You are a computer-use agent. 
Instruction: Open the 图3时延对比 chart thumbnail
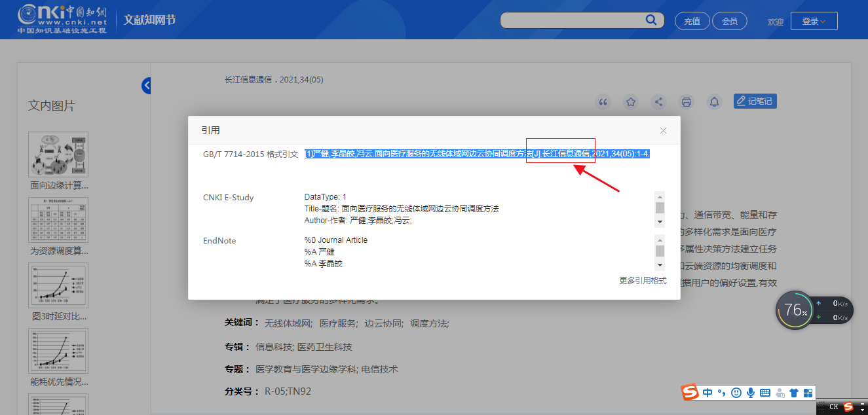(58, 285)
